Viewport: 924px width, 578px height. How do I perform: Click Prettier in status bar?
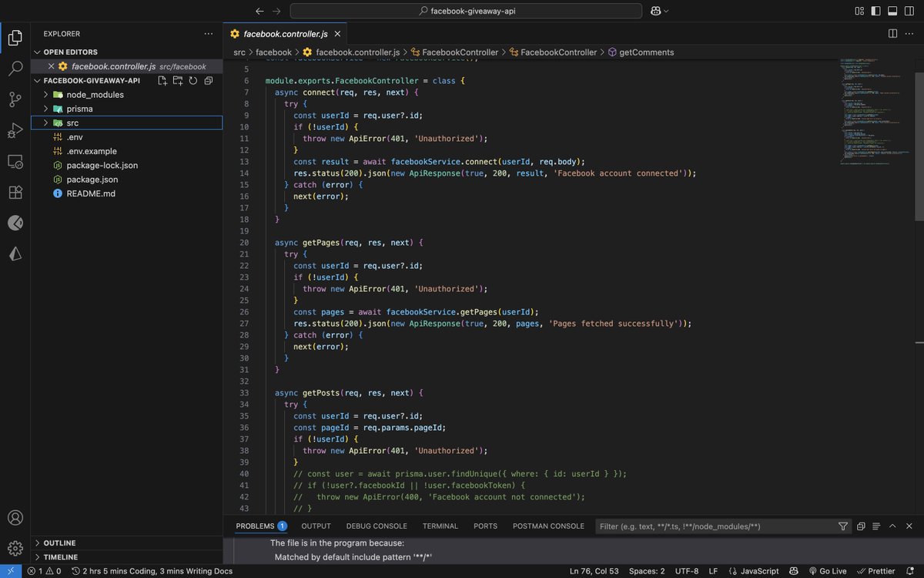pyautogui.click(x=875, y=571)
